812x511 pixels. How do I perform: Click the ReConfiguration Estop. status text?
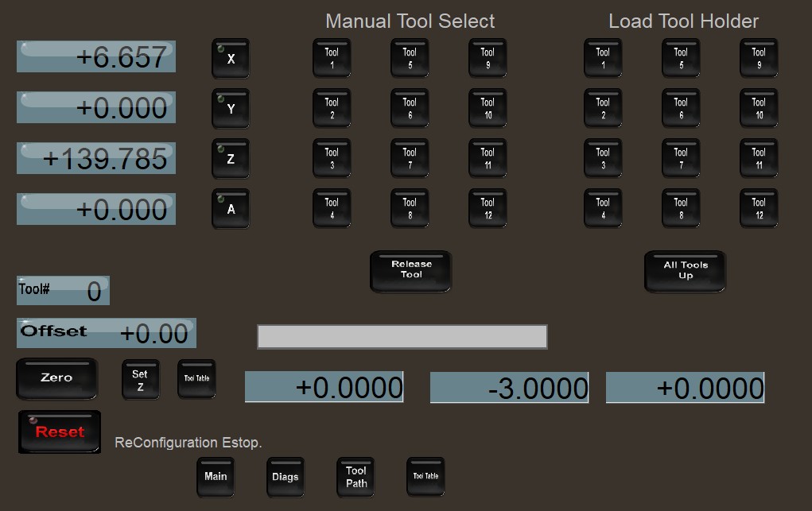188,443
